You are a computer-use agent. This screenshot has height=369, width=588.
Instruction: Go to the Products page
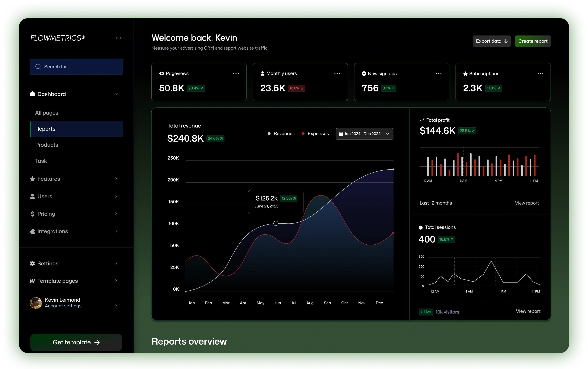(47, 145)
